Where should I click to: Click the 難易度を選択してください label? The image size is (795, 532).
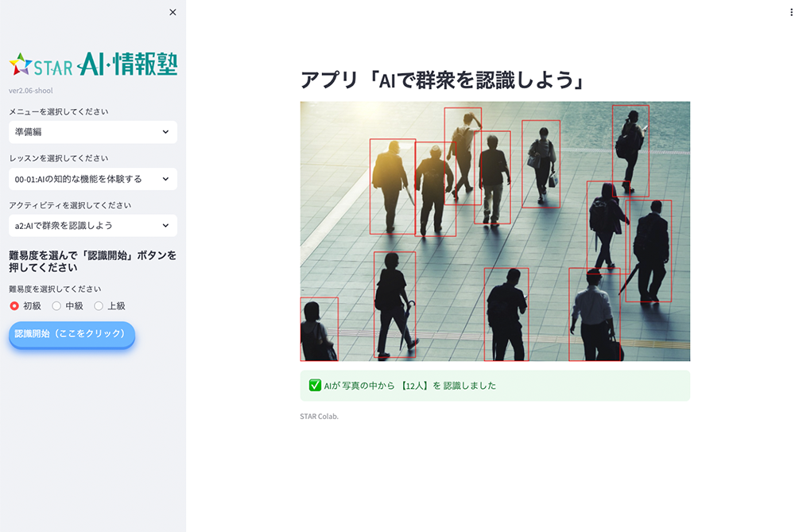tap(55, 289)
